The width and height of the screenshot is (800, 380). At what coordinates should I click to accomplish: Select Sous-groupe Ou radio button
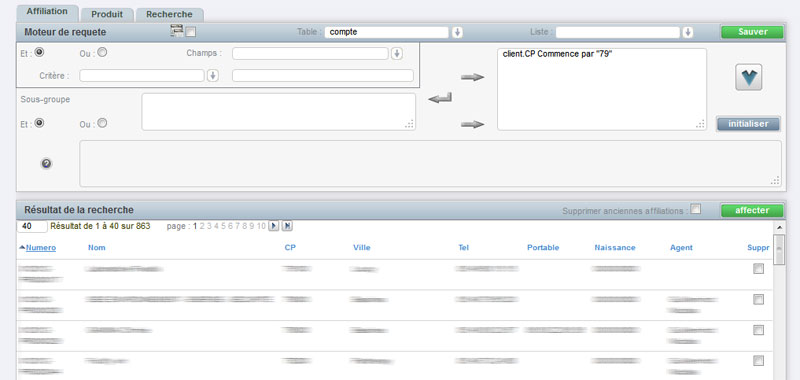click(102, 123)
